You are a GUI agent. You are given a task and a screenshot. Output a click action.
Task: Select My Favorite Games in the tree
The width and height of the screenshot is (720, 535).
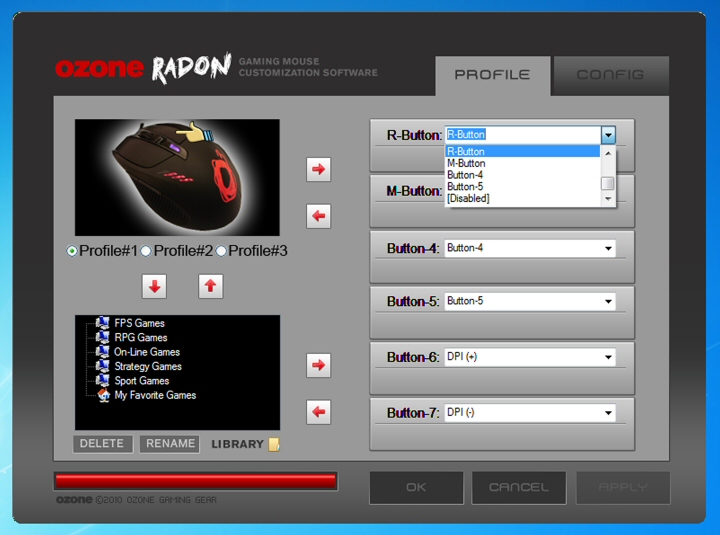tap(155, 395)
